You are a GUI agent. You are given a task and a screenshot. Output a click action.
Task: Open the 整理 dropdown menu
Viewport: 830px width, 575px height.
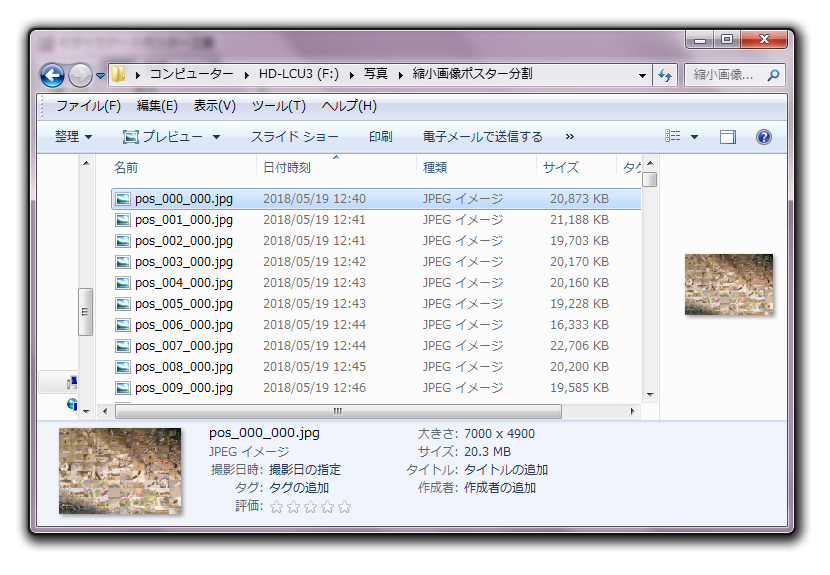(x=73, y=137)
